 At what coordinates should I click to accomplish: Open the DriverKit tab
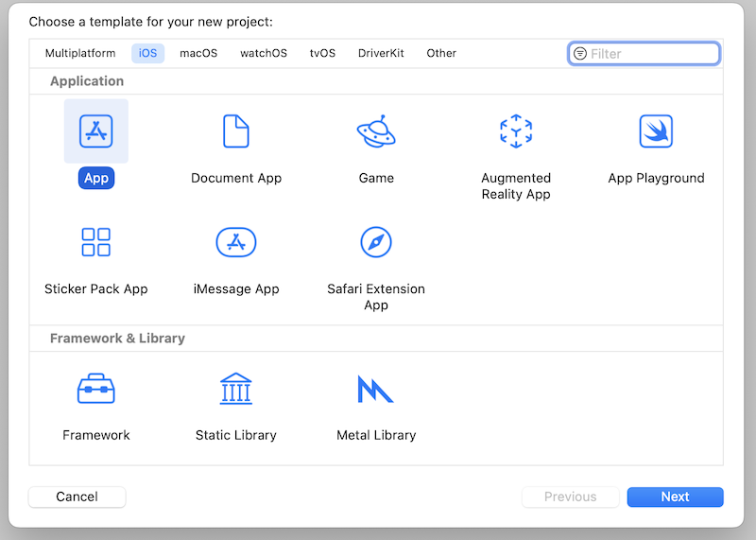click(381, 53)
